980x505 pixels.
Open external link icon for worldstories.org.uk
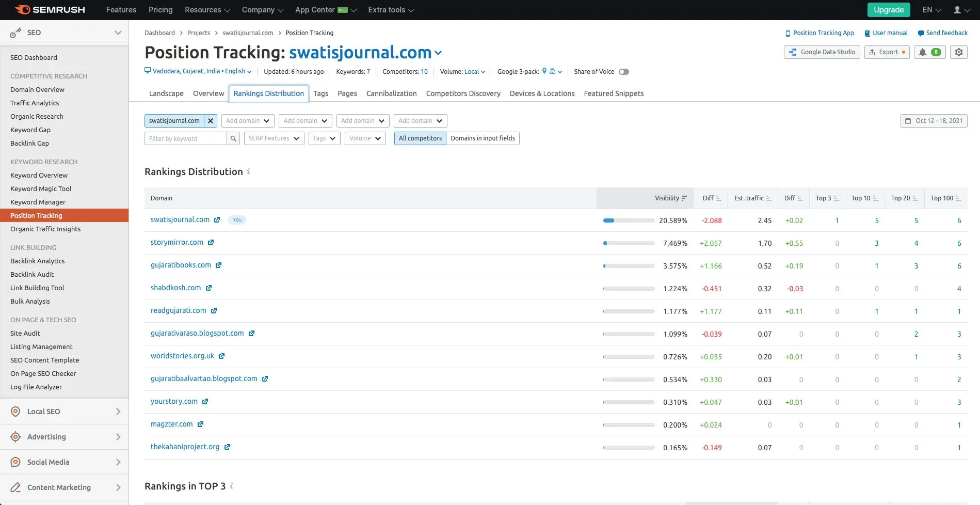(221, 356)
